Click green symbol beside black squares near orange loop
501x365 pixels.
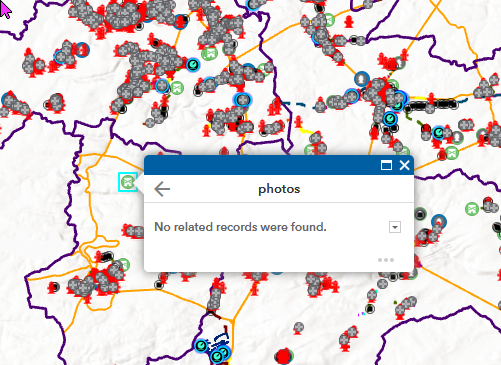point(123,265)
